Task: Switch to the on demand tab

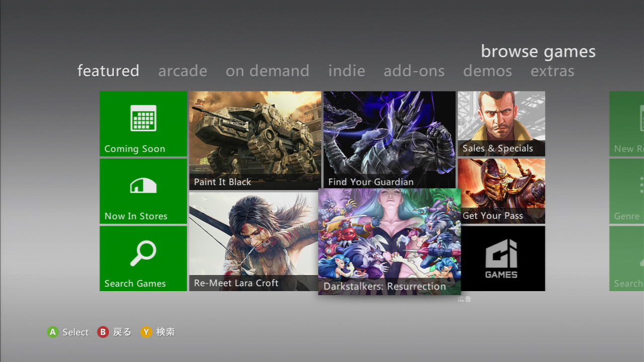Action: tap(268, 71)
